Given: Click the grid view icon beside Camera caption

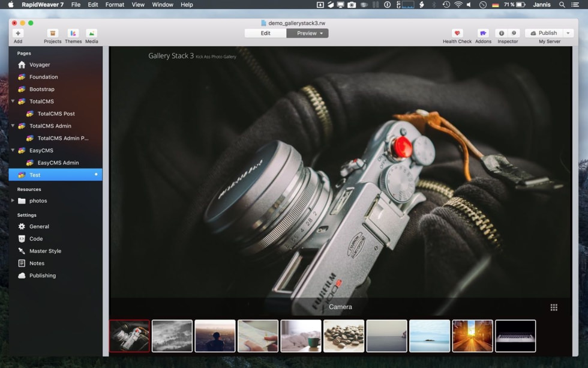Looking at the screenshot, I should pos(554,307).
